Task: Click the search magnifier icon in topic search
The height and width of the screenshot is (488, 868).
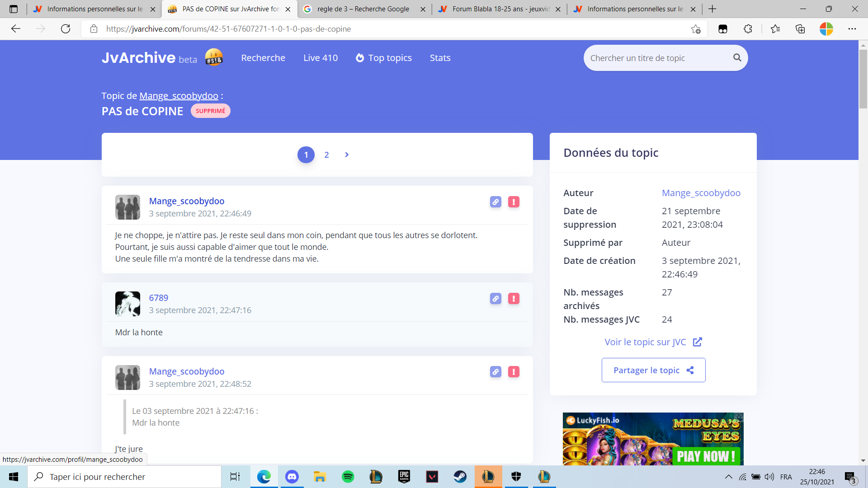Action: (x=737, y=58)
